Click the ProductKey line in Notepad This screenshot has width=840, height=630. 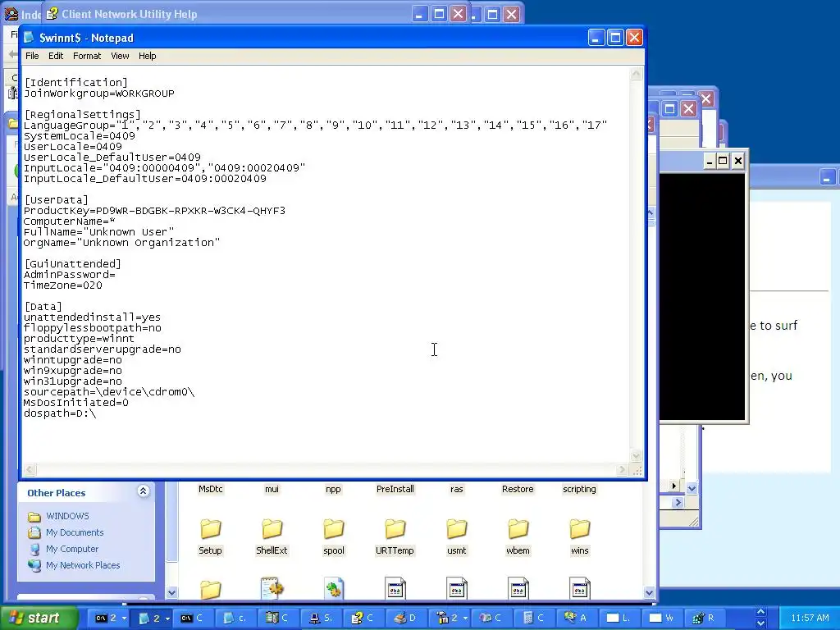154,211
